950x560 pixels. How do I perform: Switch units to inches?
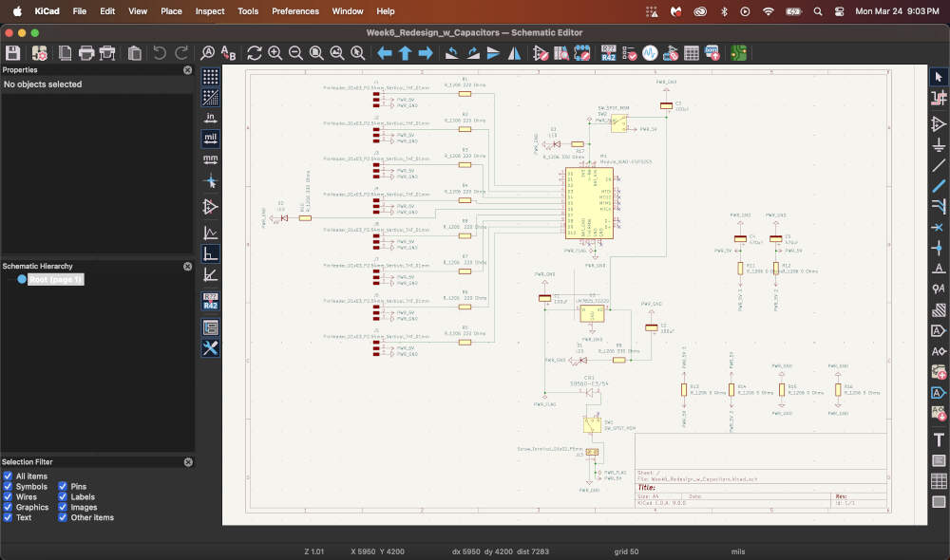[210, 118]
